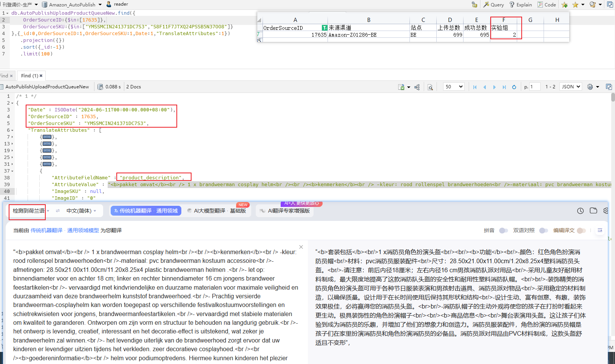Click the find-in-results magnifier icon
The height and width of the screenshot is (364, 615).
pyautogui.click(x=430, y=87)
